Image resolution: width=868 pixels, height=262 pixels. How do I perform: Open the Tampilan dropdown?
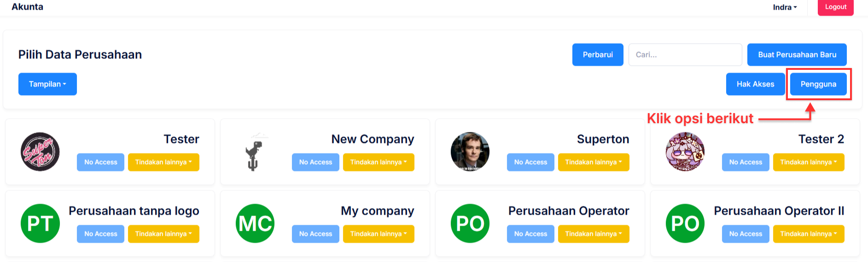tap(47, 84)
